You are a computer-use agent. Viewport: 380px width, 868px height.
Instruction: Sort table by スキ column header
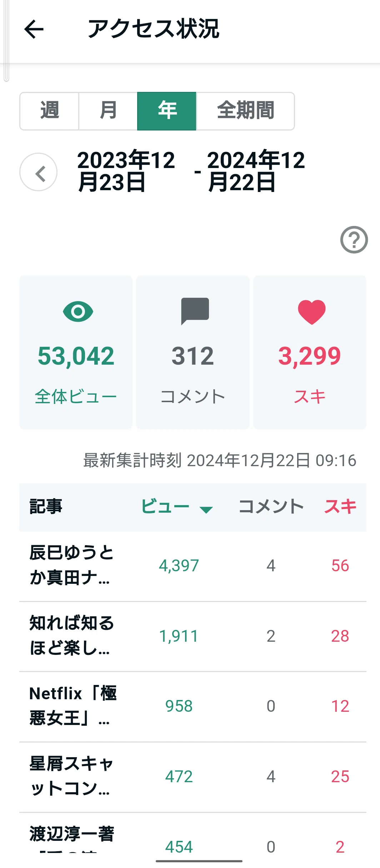[340, 507]
